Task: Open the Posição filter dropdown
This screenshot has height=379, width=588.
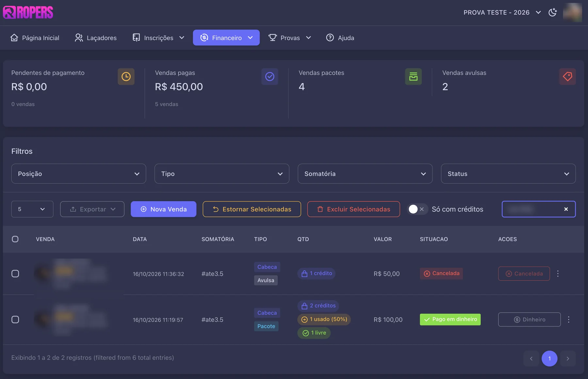Action: point(79,174)
